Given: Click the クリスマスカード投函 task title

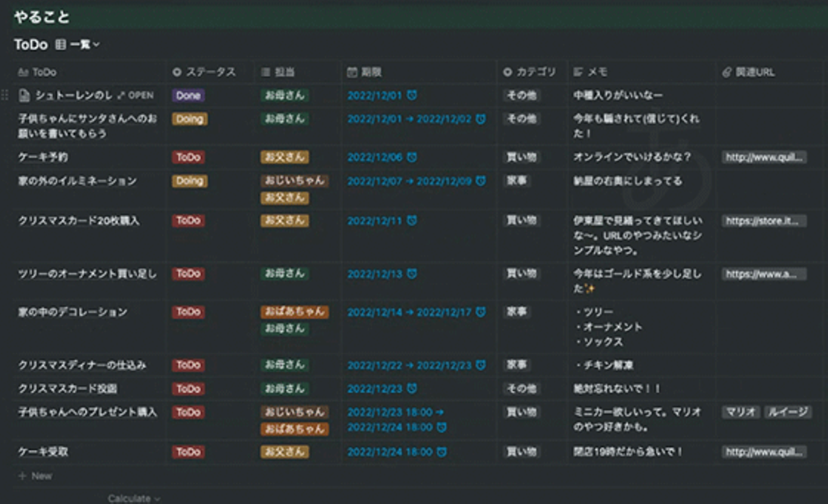Looking at the screenshot, I should pos(68,388).
